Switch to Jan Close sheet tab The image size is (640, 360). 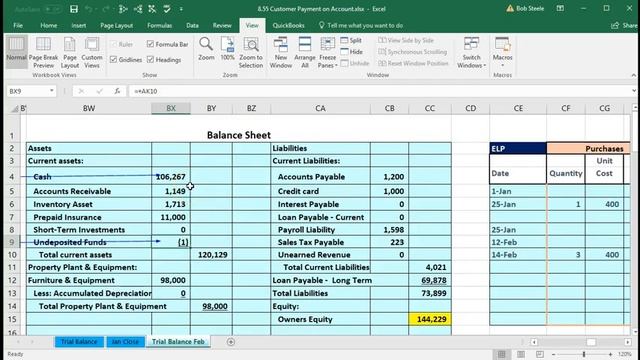[125, 342]
